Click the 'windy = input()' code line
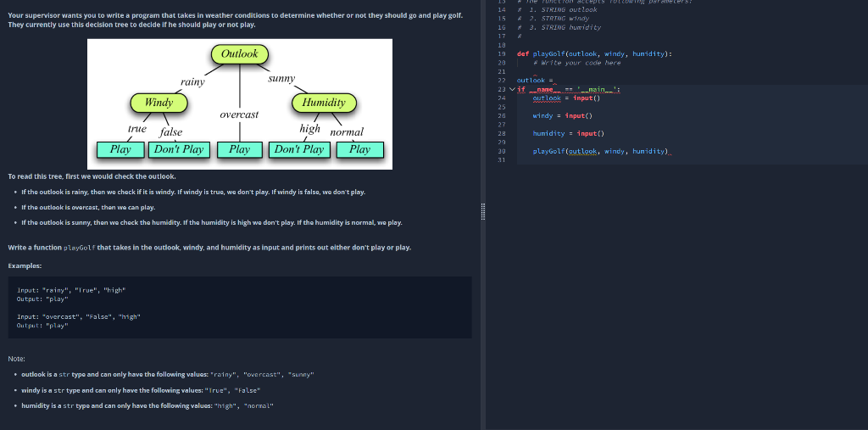The image size is (868, 430). click(563, 116)
